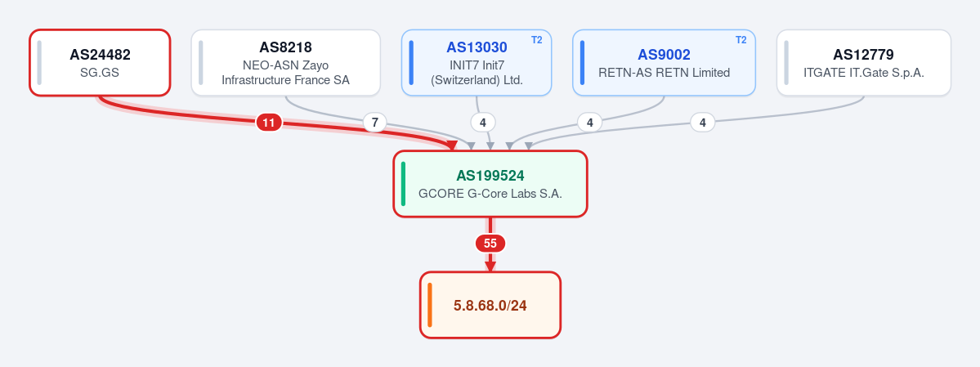This screenshot has height=367, width=980.
Task: Select the AS12779 ITGATE node
Action: click(x=864, y=62)
